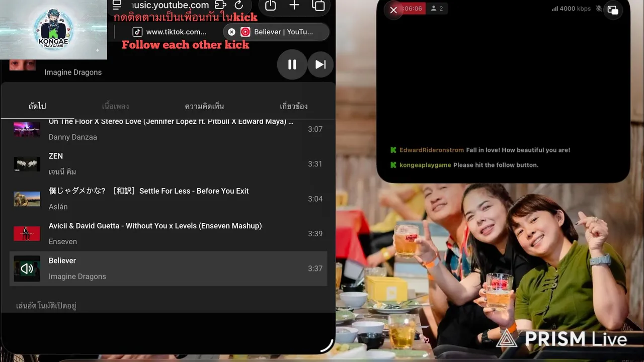This screenshot has height=362, width=644.
Task: Tap the browser share icon
Action: click(270, 6)
